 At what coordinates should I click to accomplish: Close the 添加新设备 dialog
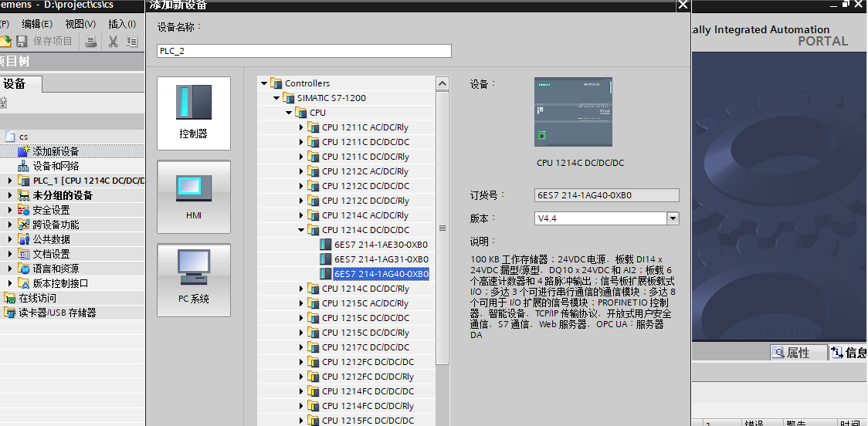(683, 5)
